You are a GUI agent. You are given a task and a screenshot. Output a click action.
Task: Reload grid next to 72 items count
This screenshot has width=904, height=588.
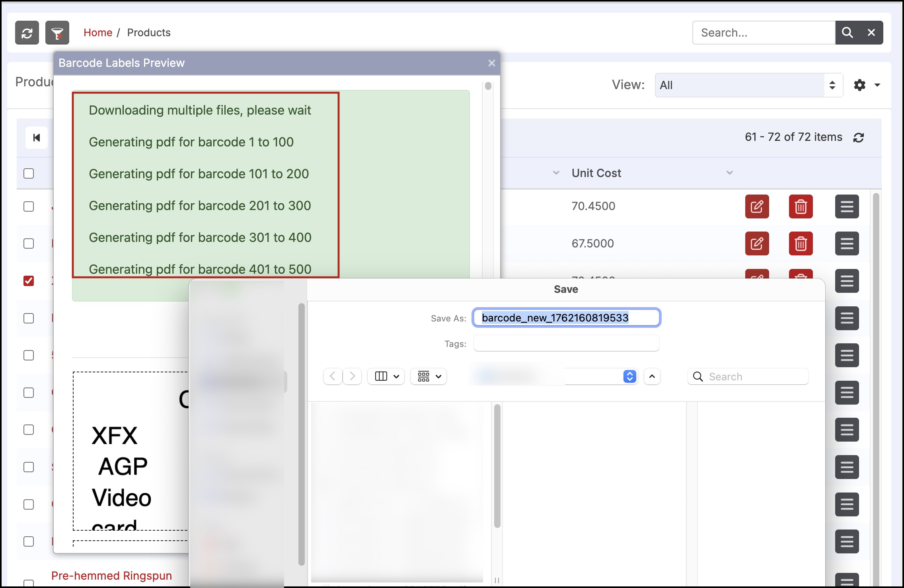859,138
